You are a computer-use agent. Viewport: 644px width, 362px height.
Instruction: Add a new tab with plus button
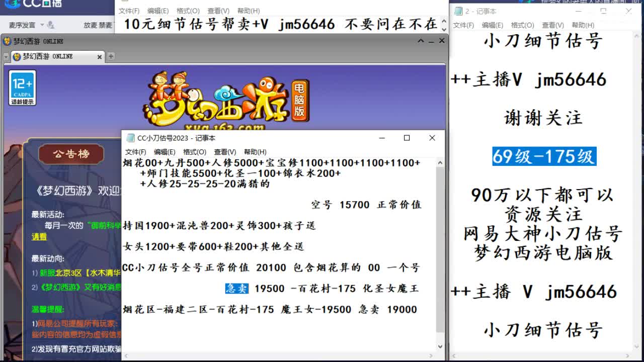click(111, 56)
